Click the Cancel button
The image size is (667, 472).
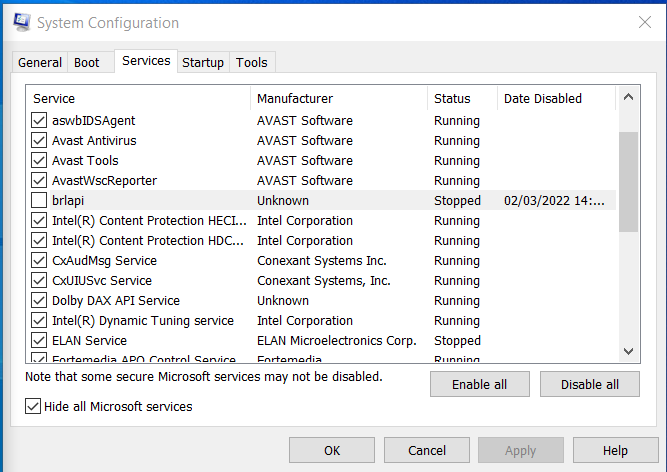point(427,450)
